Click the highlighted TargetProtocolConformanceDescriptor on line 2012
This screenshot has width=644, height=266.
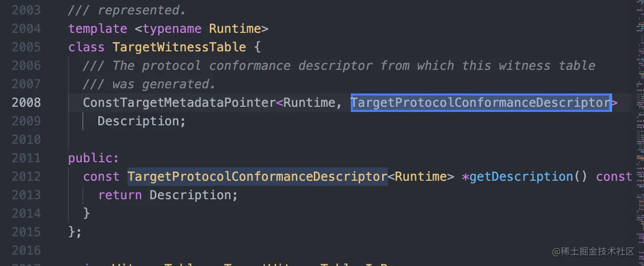[x=257, y=177]
